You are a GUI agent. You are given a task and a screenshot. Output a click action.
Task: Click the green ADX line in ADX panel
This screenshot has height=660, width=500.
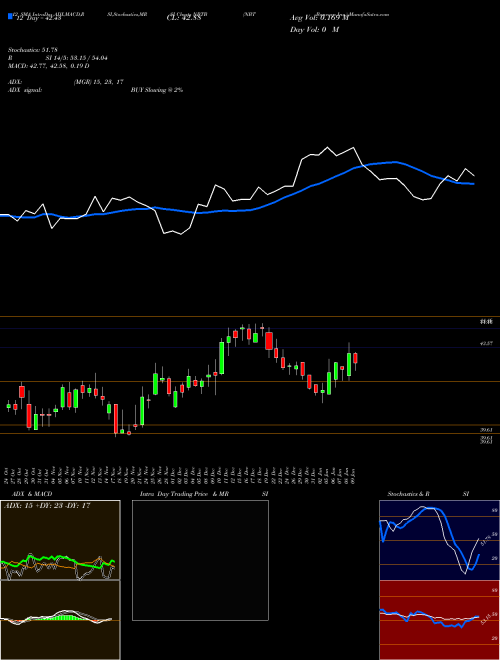pyautogui.click(x=59, y=560)
